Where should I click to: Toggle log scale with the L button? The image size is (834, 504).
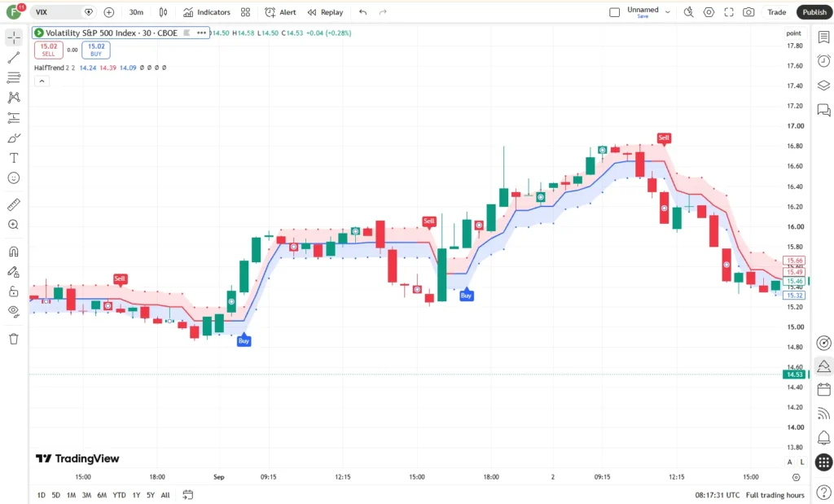click(x=802, y=462)
